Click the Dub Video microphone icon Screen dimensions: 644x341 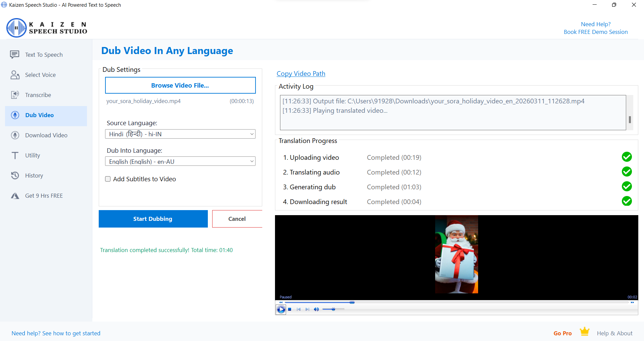coord(15,115)
